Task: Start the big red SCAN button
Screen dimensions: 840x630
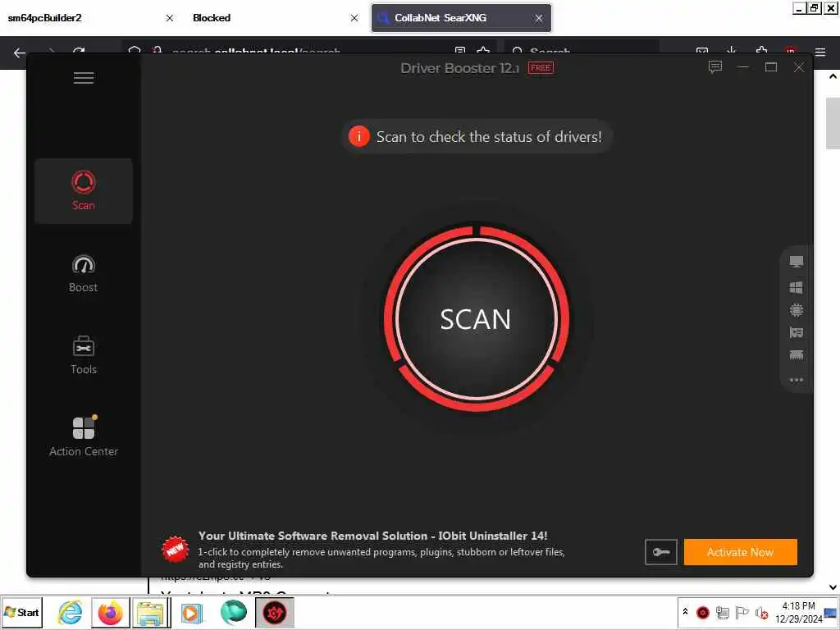Action: pyautogui.click(x=476, y=319)
